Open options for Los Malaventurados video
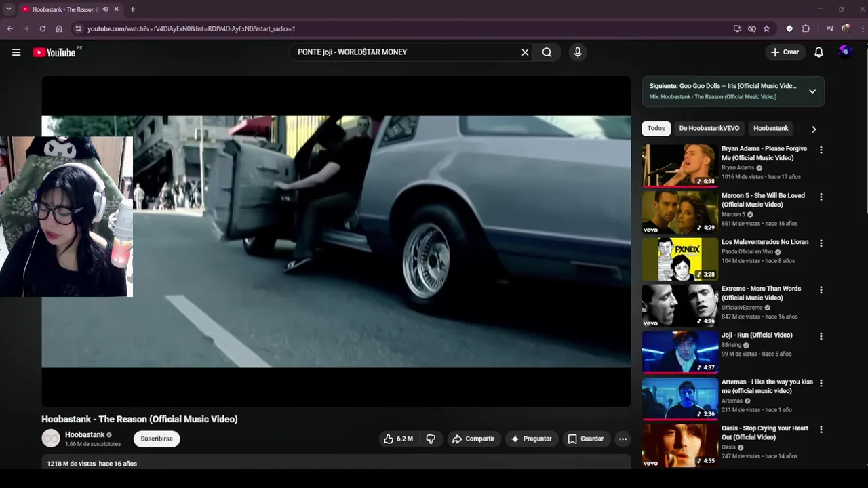The width and height of the screenshot is (868, 488). pyautogui.click(x=821, y=243)
